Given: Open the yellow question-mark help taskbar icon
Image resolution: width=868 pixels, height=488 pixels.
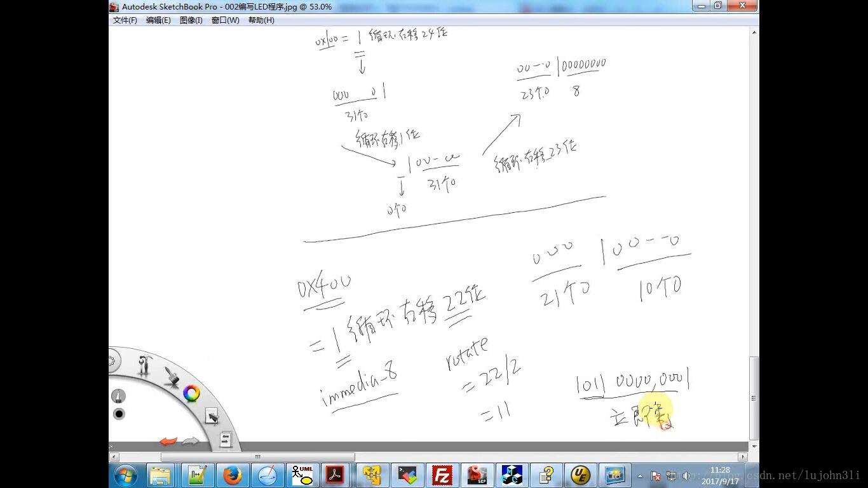Looking at the screenshot, I should click(x=546, y=475).
